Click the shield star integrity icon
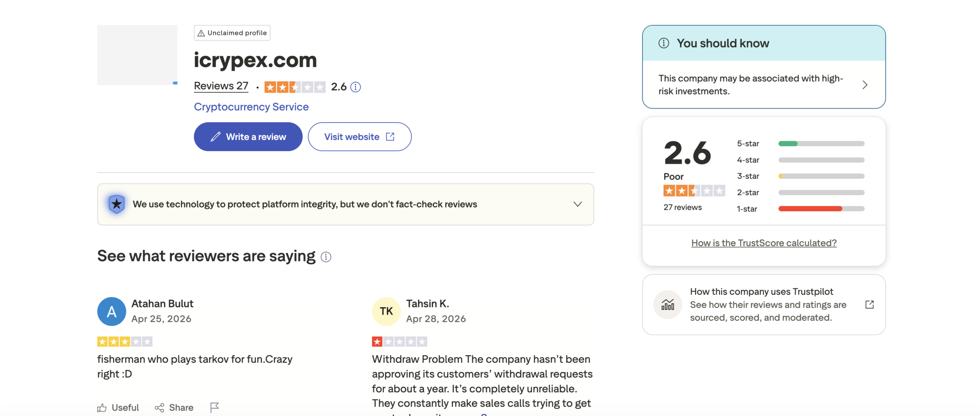Viewport: 980px width, 416px height. (116, 204)
